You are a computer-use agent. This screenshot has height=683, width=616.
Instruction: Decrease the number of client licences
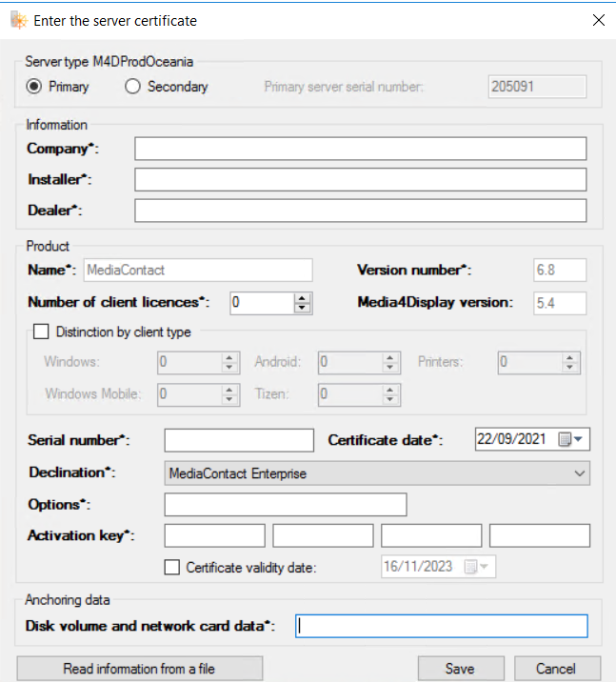click(303, 308)
